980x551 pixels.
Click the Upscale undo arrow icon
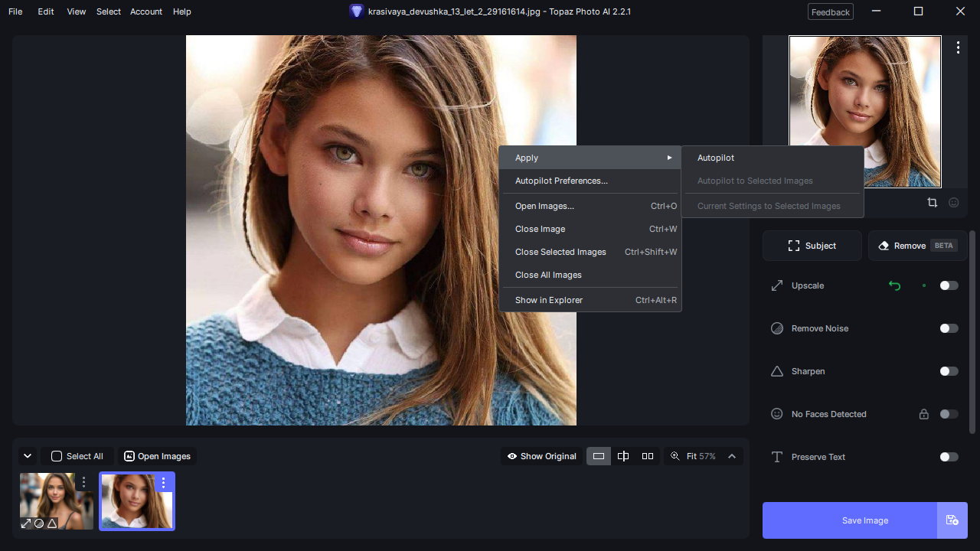894,285
